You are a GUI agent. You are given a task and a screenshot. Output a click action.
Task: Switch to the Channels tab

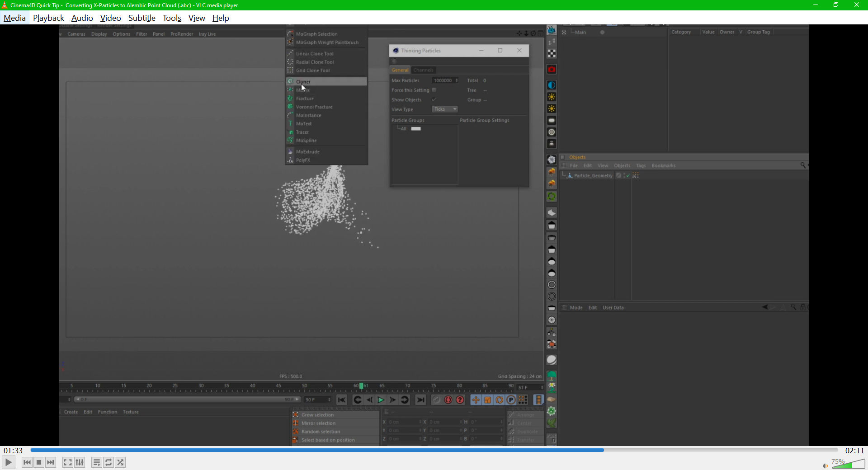(x=423, y=70)
